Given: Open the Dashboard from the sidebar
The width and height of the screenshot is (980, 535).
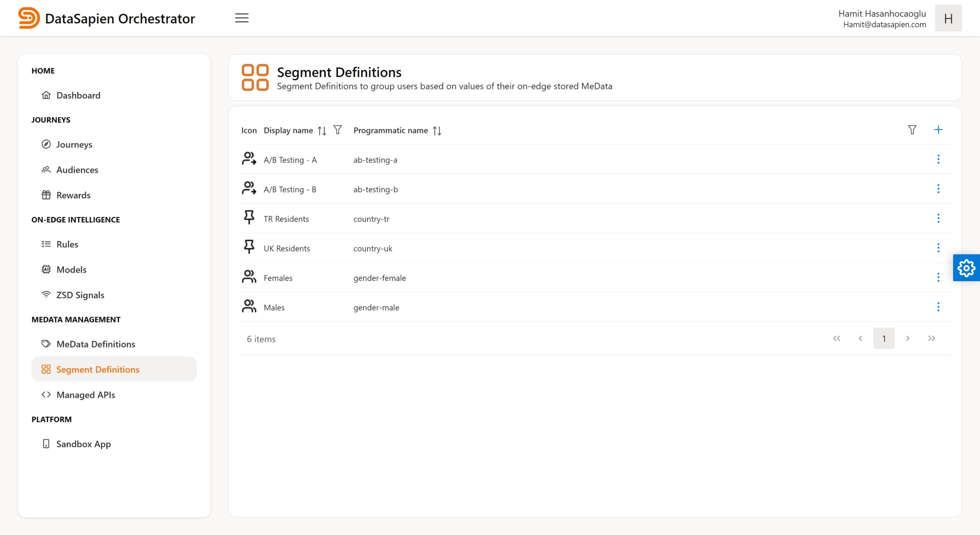Looking at the screenshot, I should [78, 95].
